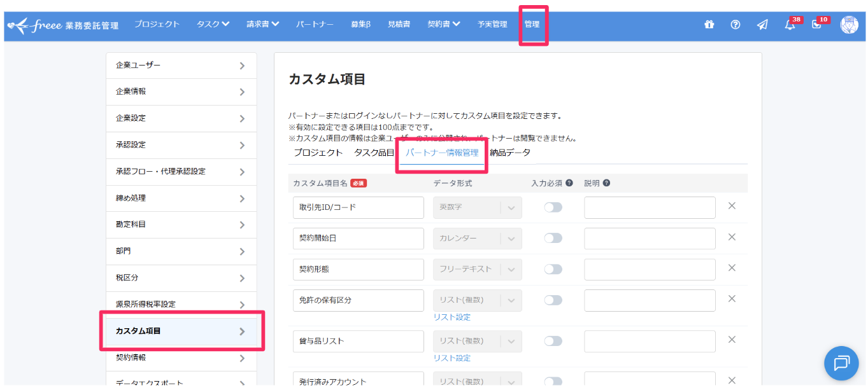Click description field for 契約開始日 row
This screenshot has width=868, height=388.
click(650, 238)
